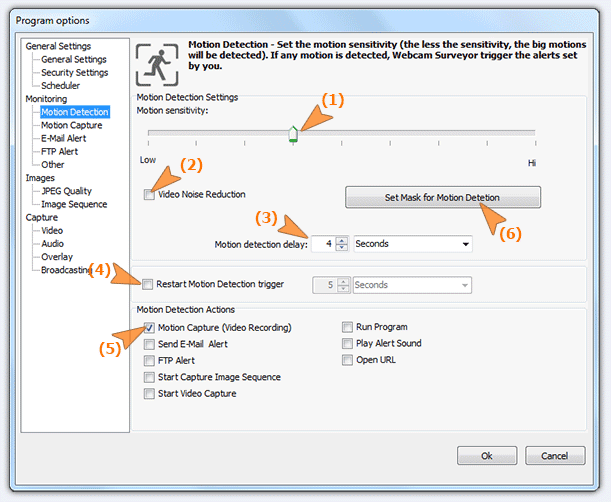The image size is (611, 502).
Task: Increase motion detection delay value
Action: [342, 240]
